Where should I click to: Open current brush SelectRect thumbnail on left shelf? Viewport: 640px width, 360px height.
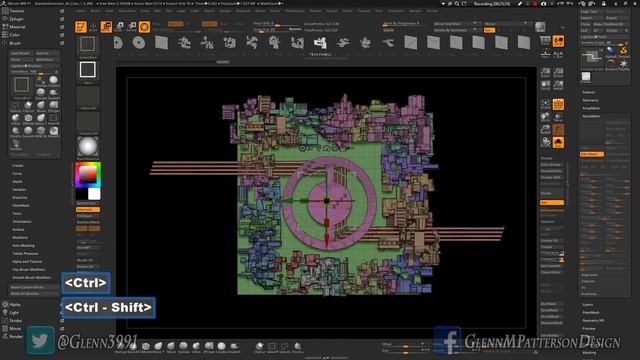click(87, 45)
